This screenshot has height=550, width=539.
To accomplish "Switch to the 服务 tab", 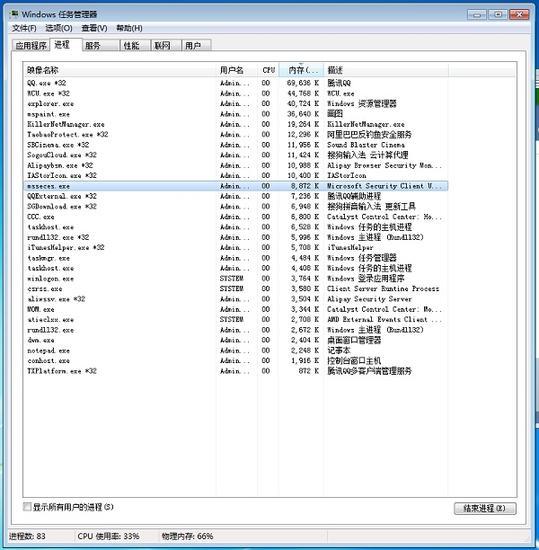I will (100, 46).
